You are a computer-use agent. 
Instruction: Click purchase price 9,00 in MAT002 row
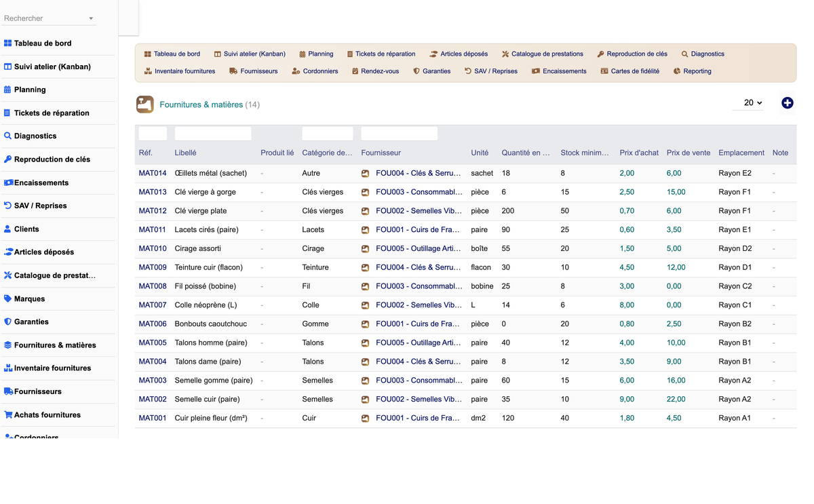pyautogui.click(x=627, y=400)
